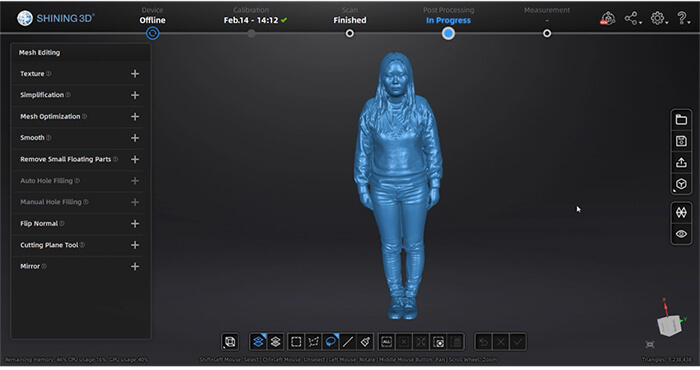Expand the Remove Small Floating Parts section
The height and width of the screenshot is (370, 700).
[x=135, y=159]
